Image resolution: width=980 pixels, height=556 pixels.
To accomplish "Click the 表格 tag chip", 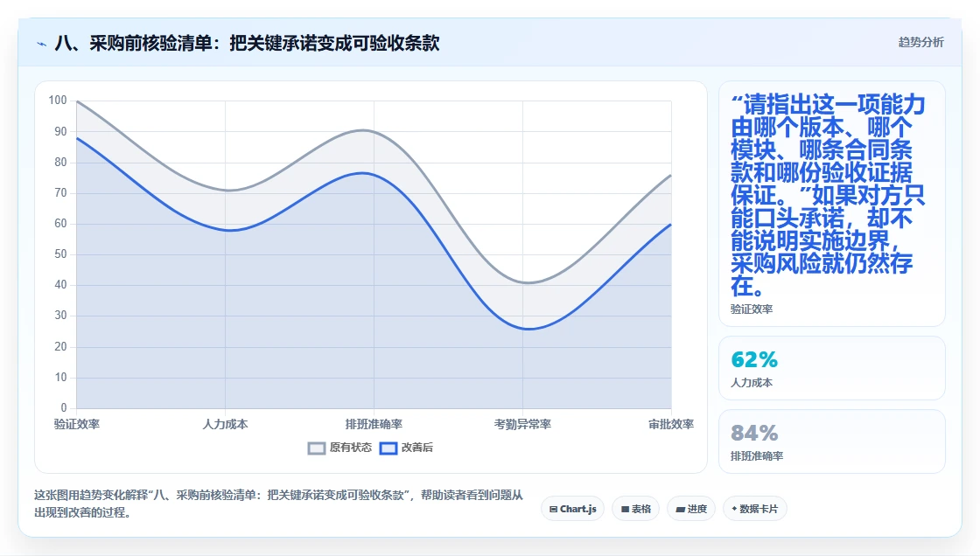I will pos(635,509).
